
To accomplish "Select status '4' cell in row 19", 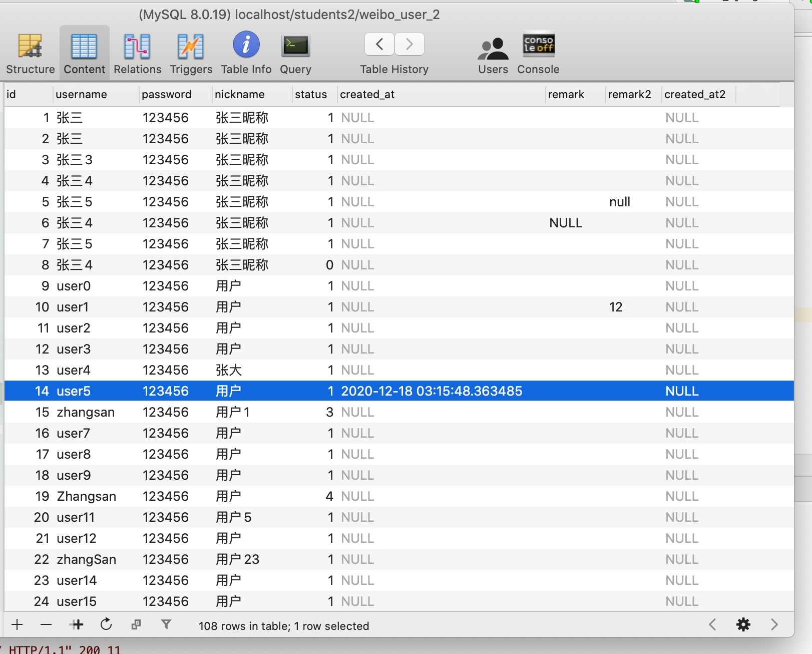I will click(x=329, y=496).
